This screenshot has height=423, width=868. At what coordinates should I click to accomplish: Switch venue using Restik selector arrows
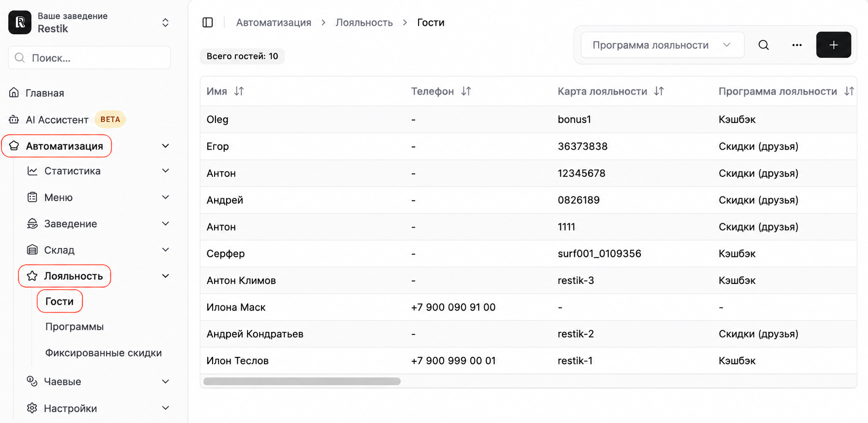pyautogui.click(x=165, y=23)
